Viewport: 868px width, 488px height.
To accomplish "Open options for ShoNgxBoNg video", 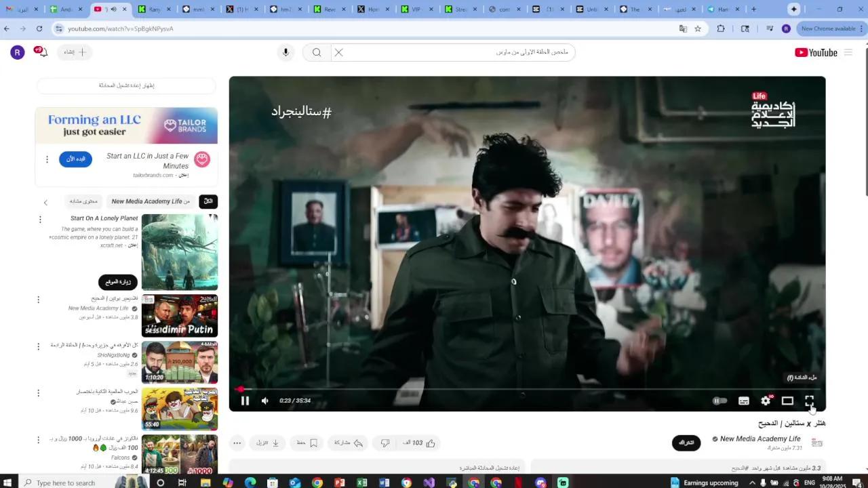I will click(38, 346).
